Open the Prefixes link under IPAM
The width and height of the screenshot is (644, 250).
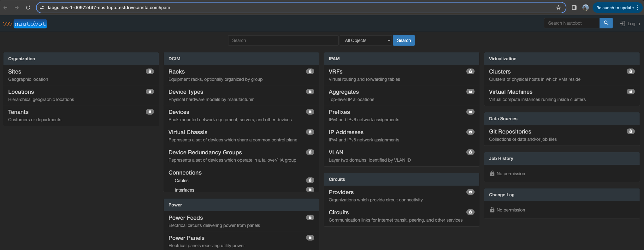[x=339, y=112]
